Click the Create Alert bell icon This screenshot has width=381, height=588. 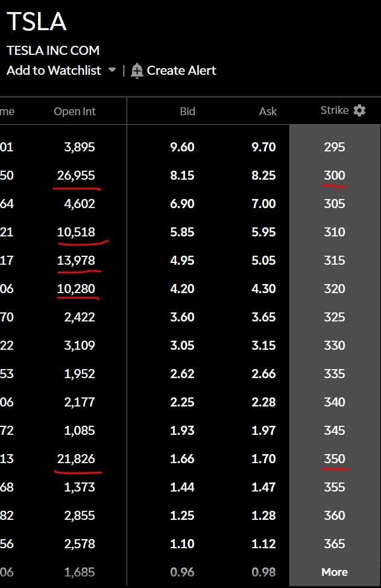pos(137,71)
